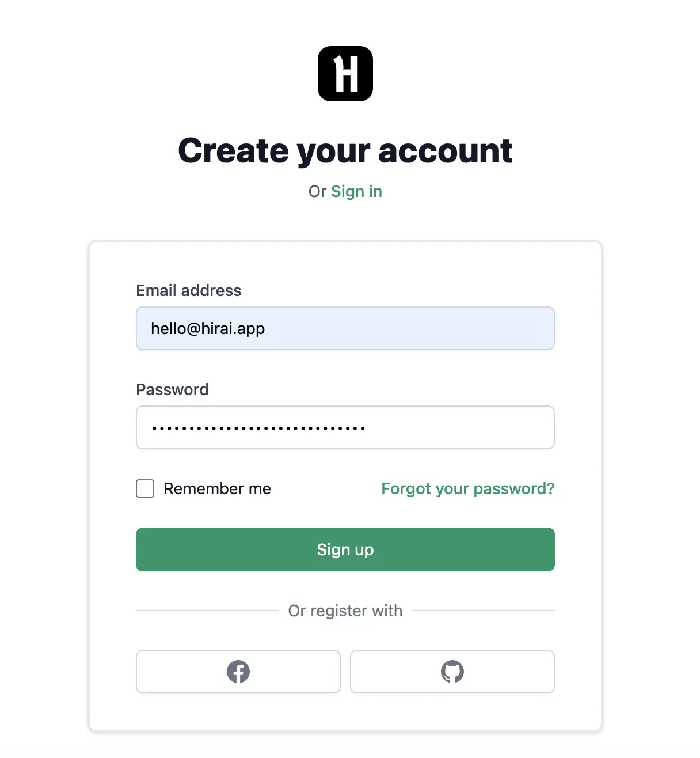This screenshot has height=758, width=700.
Task: Click the Or register with divider text
Action: click(345, 611)
